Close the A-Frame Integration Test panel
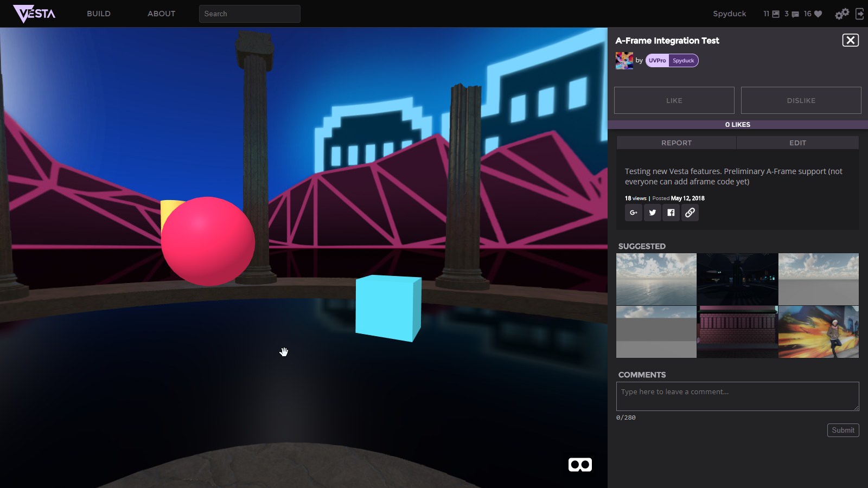 (x=850, y=40)
